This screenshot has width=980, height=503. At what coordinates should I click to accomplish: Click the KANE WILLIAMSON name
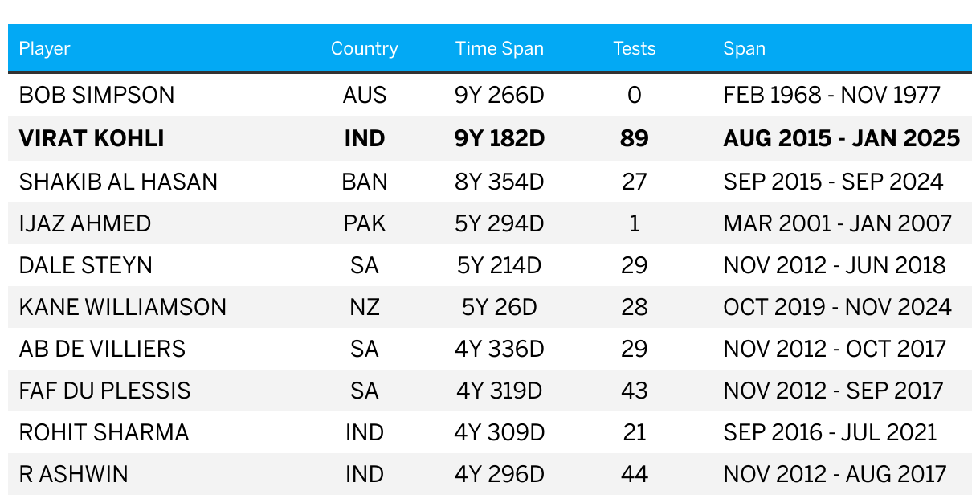tap(123, 307)
